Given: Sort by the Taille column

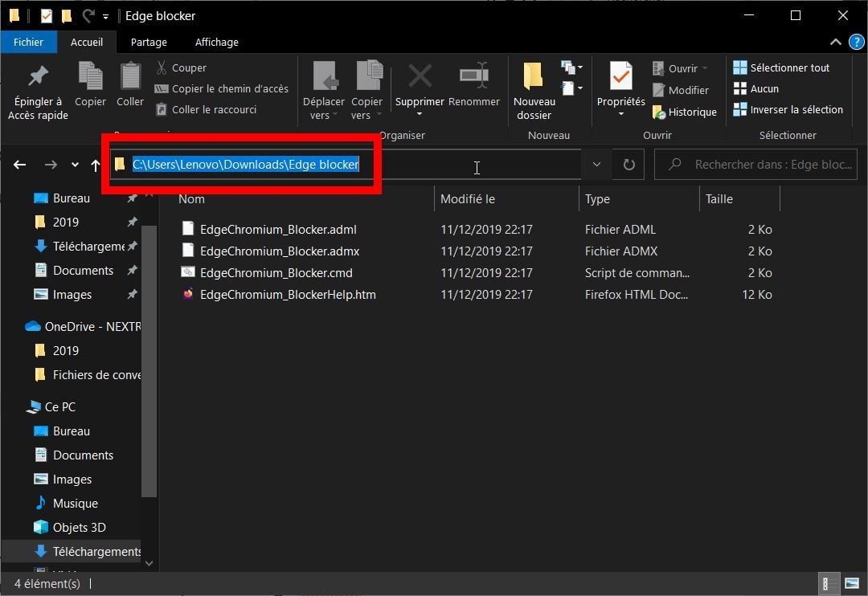Looking at the screenshot, I should click(x=719, y=199).
